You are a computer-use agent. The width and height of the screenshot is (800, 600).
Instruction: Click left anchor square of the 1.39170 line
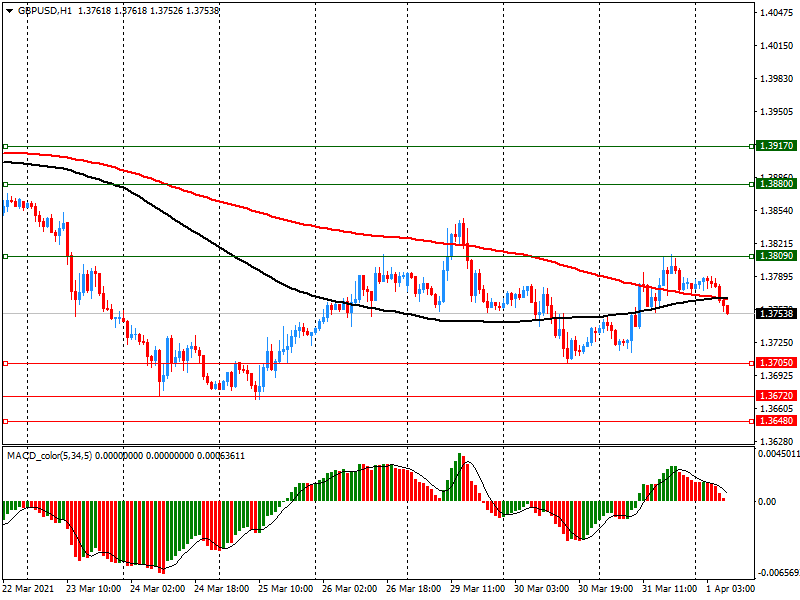5,146
